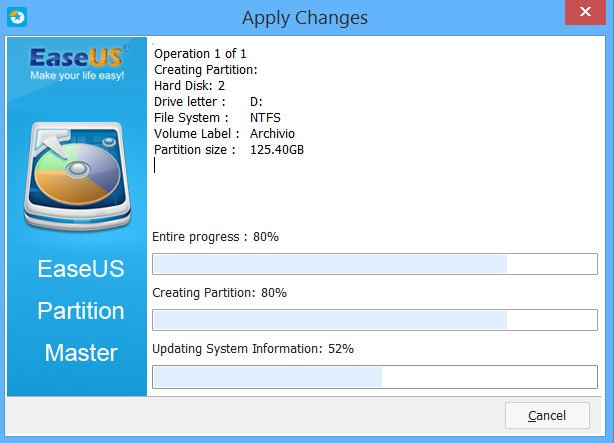Click the 'Creating Partition: 80%' label

pos(219,293)
